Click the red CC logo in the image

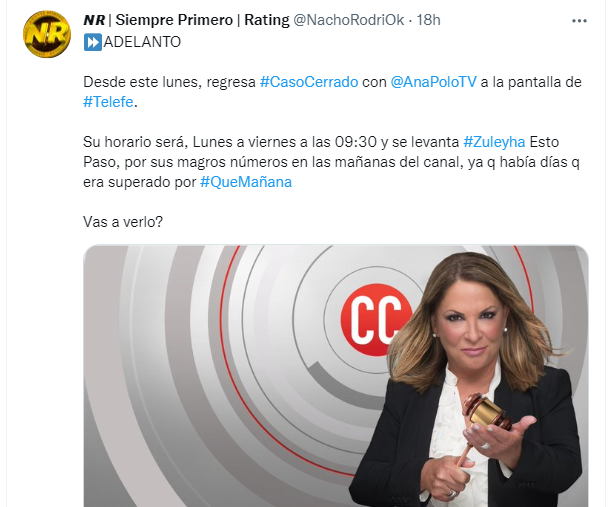click(x=371, y=320)
